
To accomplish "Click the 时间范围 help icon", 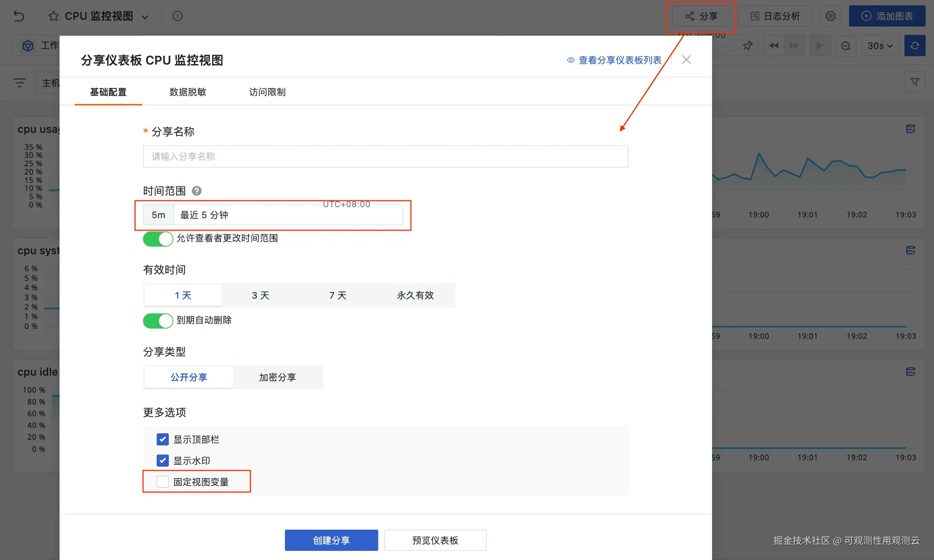I will coord(197,191).
